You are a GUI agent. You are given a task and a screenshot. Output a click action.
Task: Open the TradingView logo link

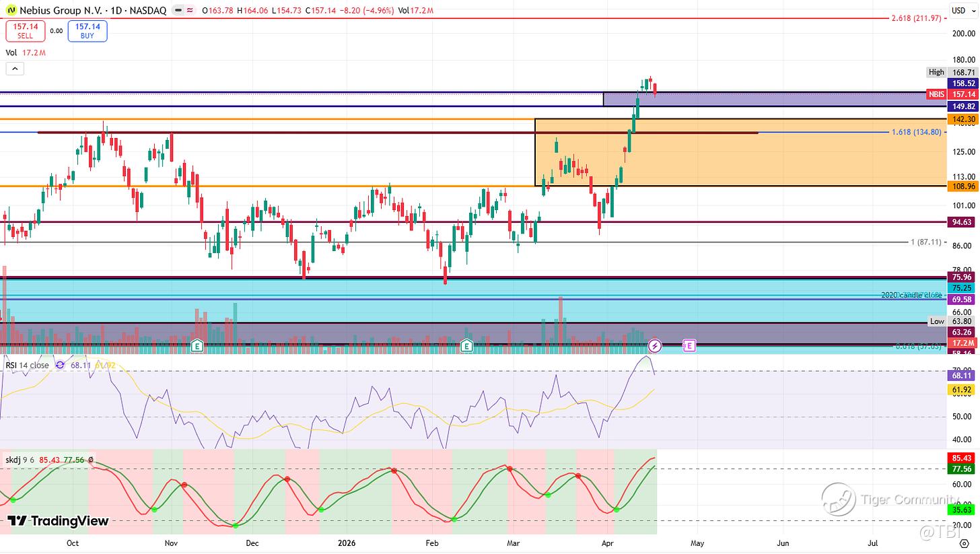point(58,521)
